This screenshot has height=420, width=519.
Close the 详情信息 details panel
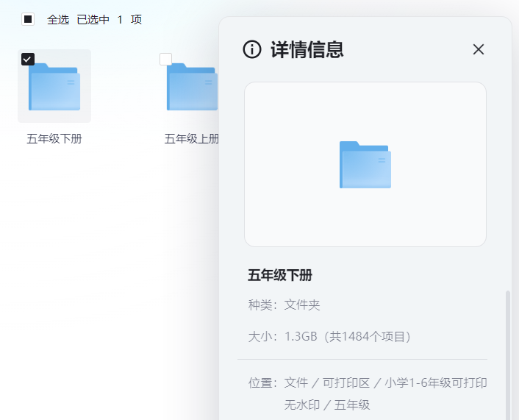pos(479,49)
